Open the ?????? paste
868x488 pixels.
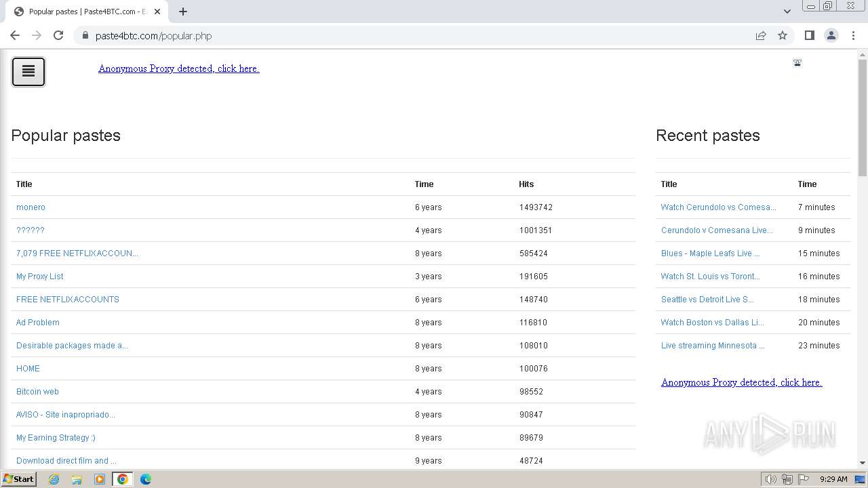point(31,230)
